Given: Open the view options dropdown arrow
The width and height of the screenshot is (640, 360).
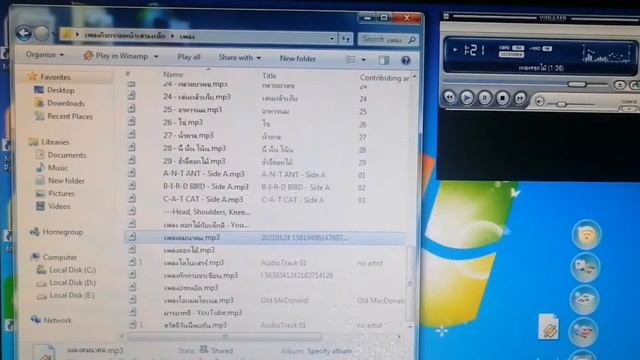Looking at the screenshot, I should point(363,60).
